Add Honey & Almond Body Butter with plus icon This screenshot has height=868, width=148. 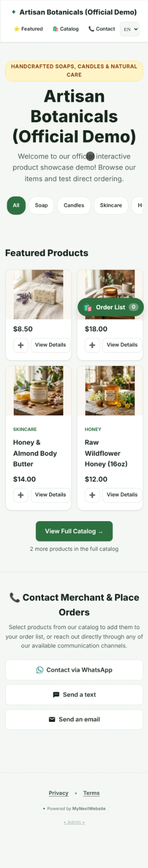(21, 495)
